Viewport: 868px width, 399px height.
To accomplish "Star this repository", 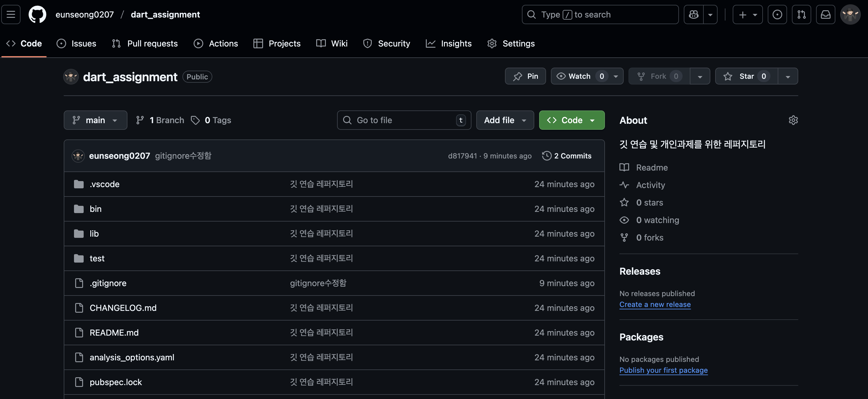I will [746, 76].
